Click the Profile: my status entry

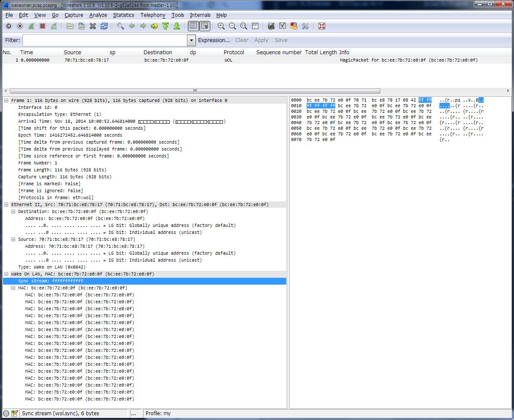(x=158, y=413)
